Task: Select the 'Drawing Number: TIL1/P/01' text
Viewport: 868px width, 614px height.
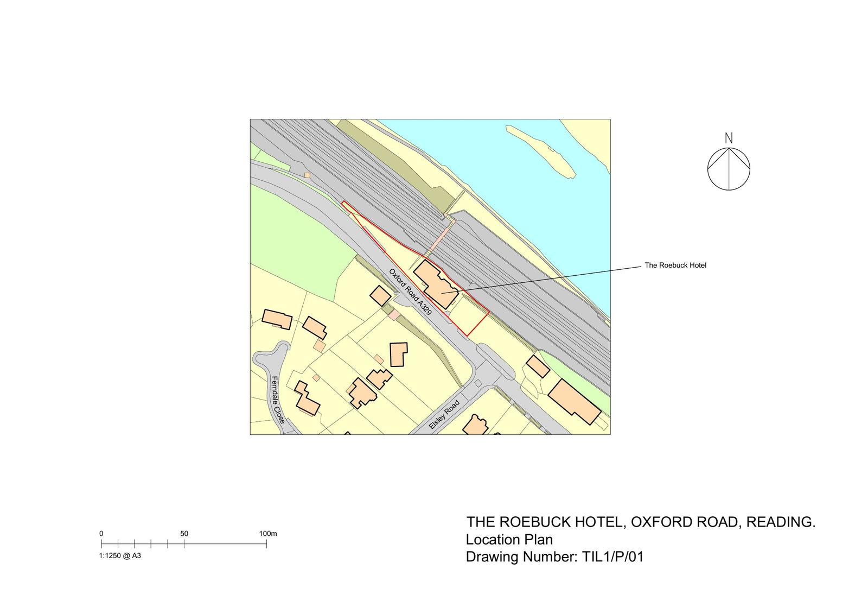Action: point(554,557)
